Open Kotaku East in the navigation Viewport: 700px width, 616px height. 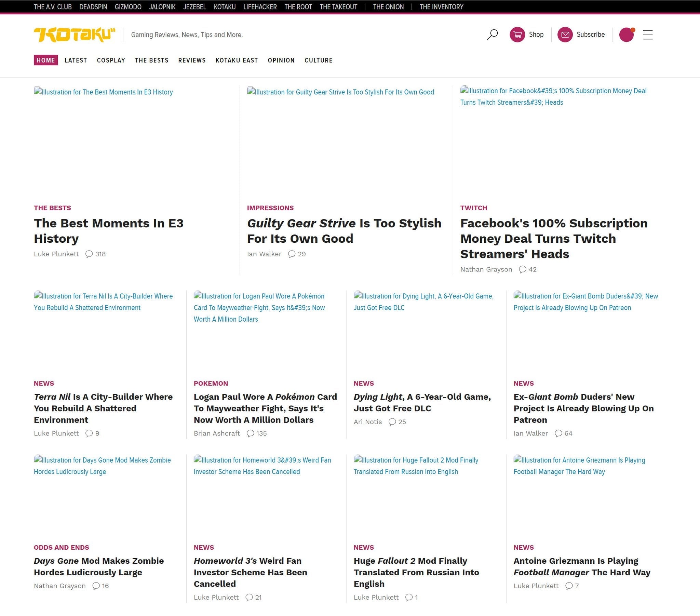pyautogui.click(x=236, y=60)
